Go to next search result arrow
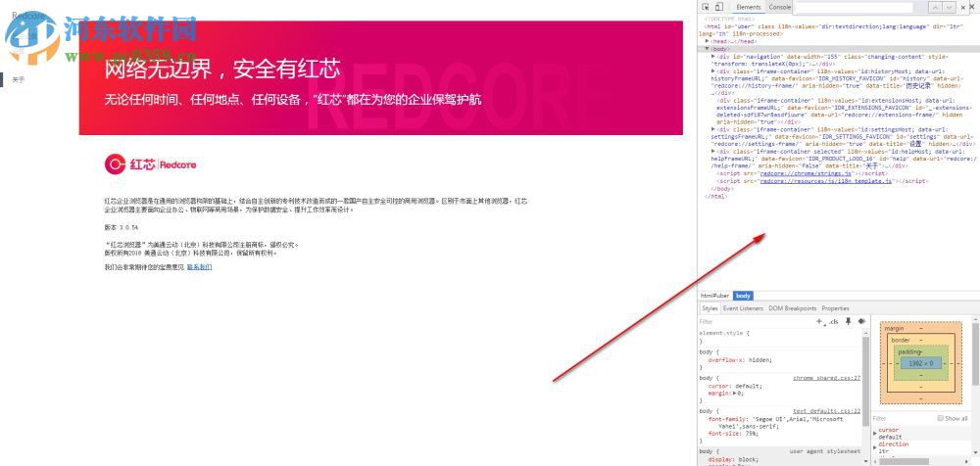Image resolution: width=980 pixels, height=466 pixels. (950, 7)
